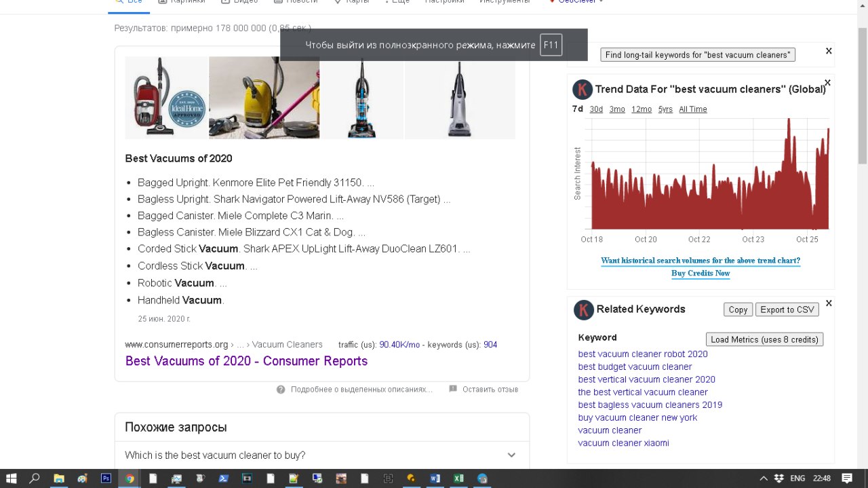Open keyword 'vacuum cleaner xiaomi'
868x488 pixels.
tap(623, 443)
